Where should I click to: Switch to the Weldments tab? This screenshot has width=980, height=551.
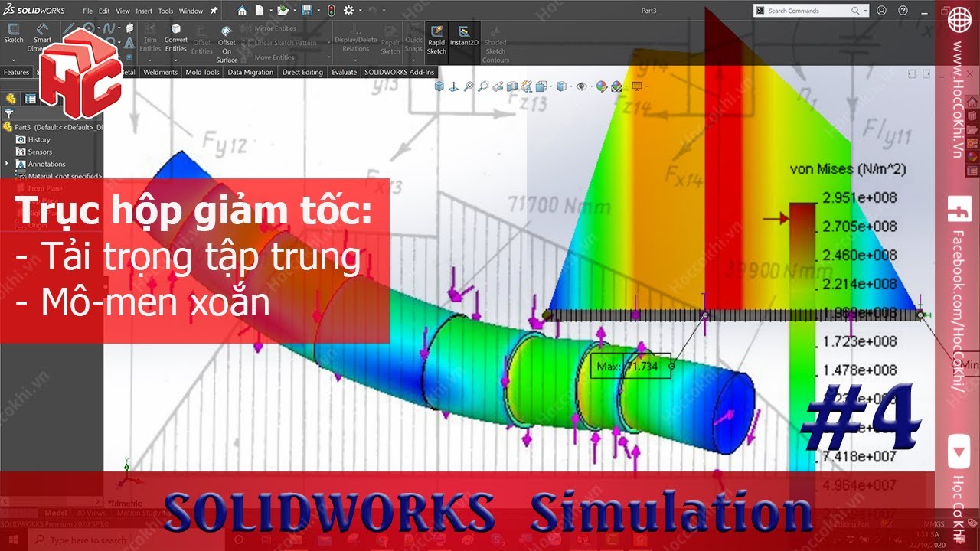pos(160,72)
